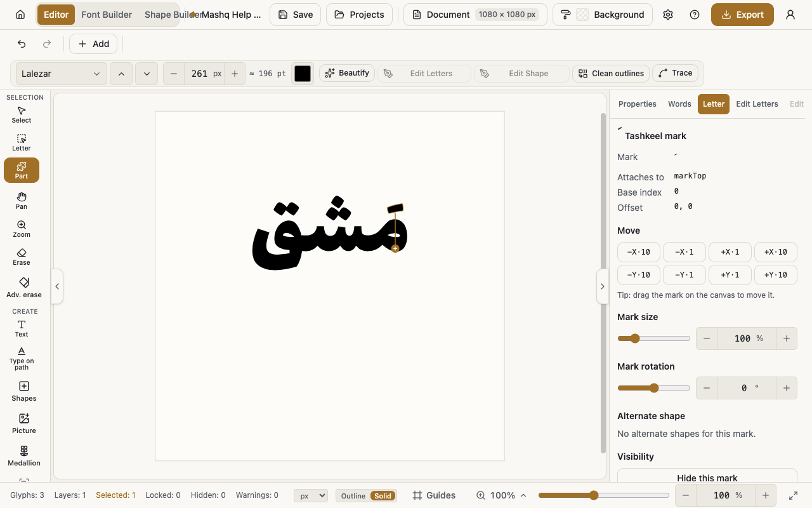Switch view to Outline mode
The height and width of the screenshot is (508, 812).
click(353, 496)
